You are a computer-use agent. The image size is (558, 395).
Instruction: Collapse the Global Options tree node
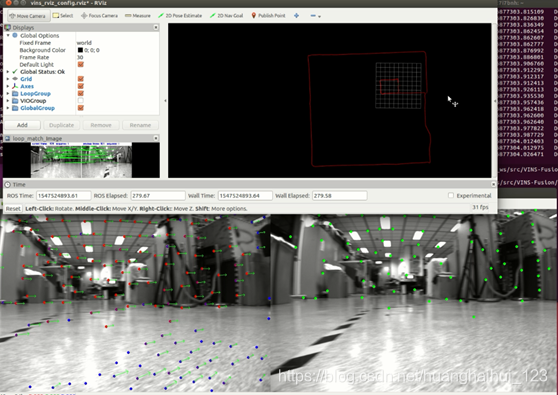(8, 36)
